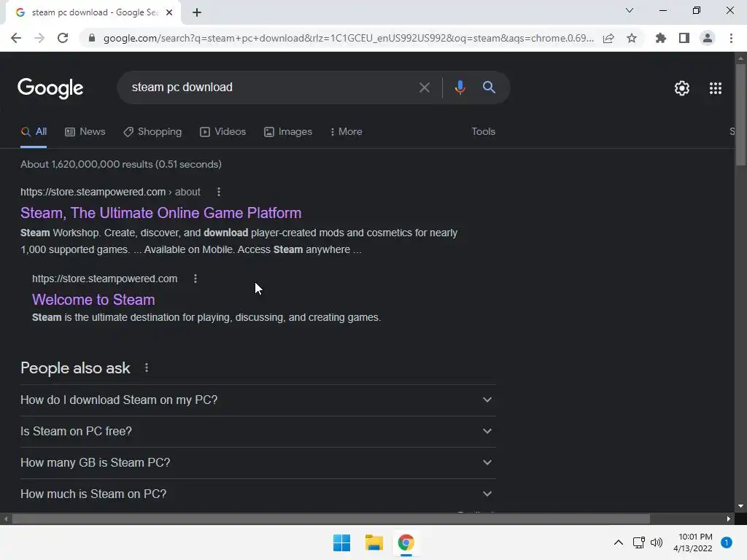Open the notification badge icon

[x=727, y=542]
